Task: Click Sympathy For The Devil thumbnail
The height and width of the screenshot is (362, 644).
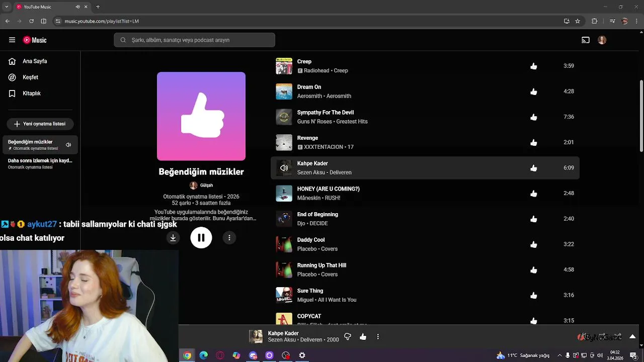Action: (284, 117)
